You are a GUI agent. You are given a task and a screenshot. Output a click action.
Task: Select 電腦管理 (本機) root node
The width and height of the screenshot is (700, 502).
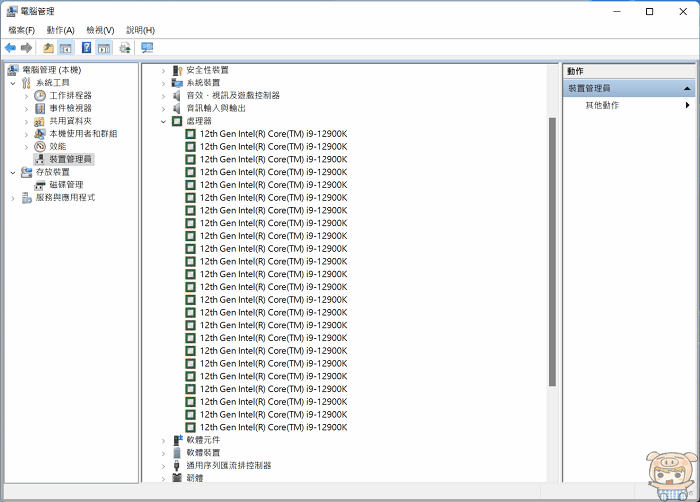(x=52, y=70)
